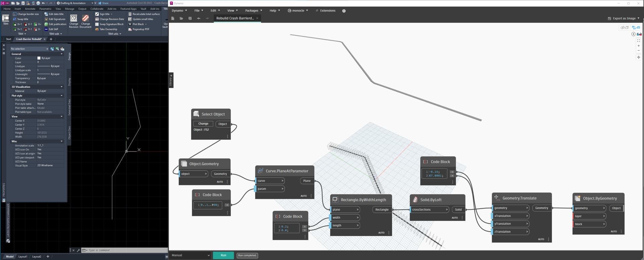Click the Update small titles tool
Image resolution: width=644 pixels, height=260 pixels.
[141, 19]
